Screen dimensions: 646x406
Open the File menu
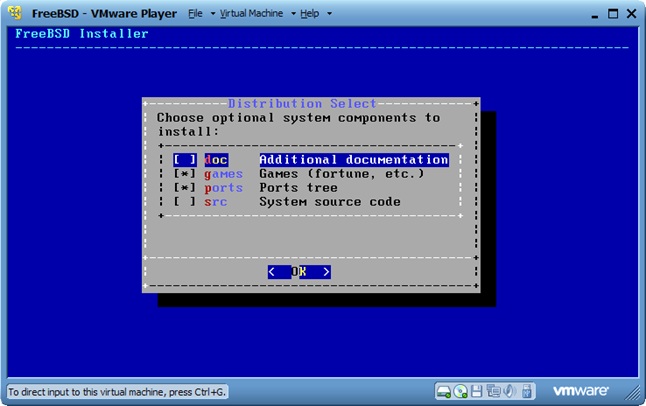coord(195,14)
